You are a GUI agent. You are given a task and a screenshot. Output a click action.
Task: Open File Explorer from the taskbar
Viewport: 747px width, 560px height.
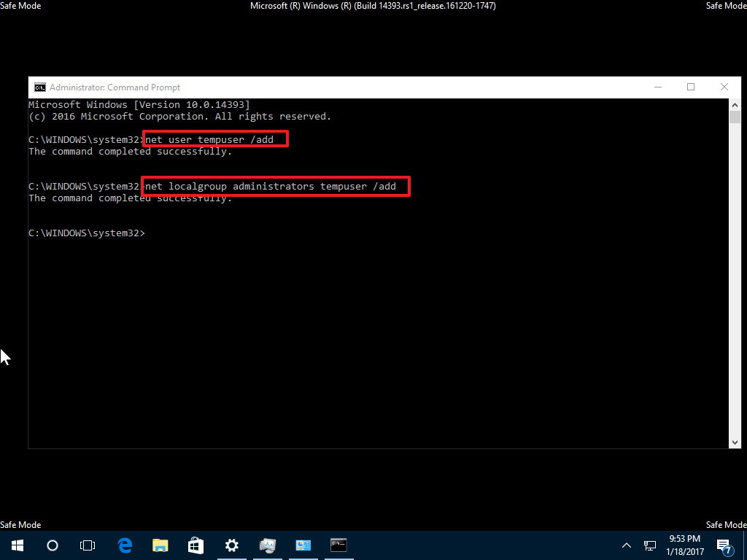(160, 545)
